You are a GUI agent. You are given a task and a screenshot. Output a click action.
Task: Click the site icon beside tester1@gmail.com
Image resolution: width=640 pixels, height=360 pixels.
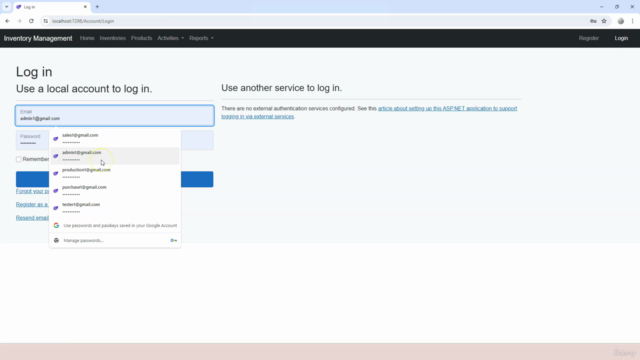pyautogui.click(x=56, y=208)
